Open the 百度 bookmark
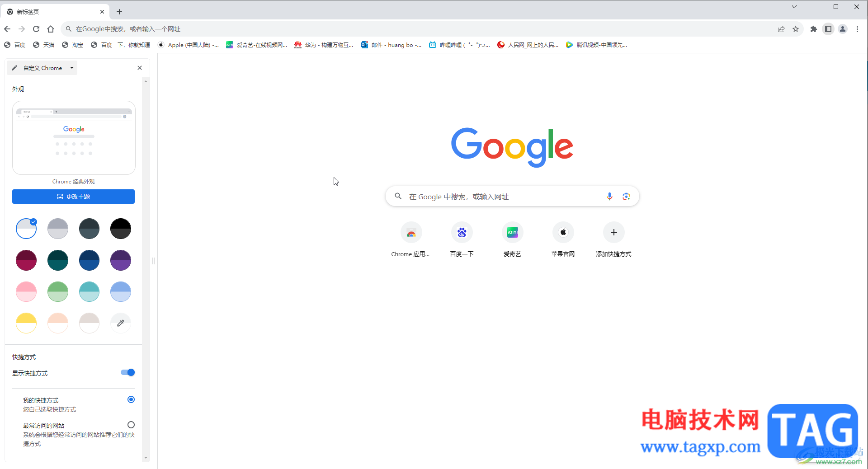 click(15, 45)
